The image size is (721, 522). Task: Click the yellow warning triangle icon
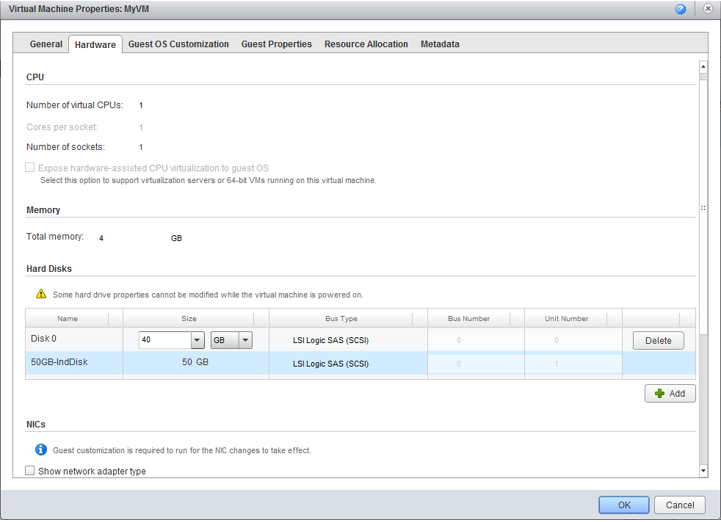(41, 294)
